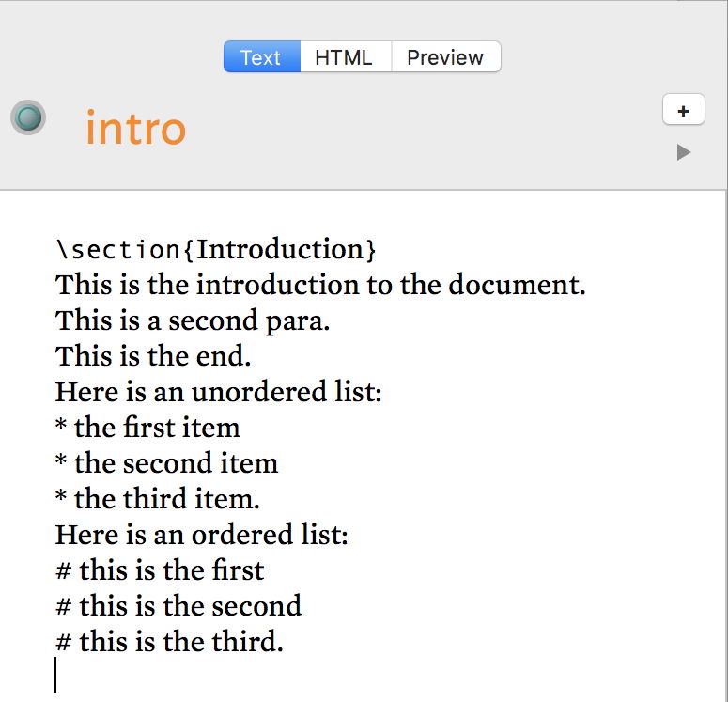Image resolution: width=728 pixels, height=702 pixels.
Task: Click the "* the second item" bullet line
Action: pos(167,463)
